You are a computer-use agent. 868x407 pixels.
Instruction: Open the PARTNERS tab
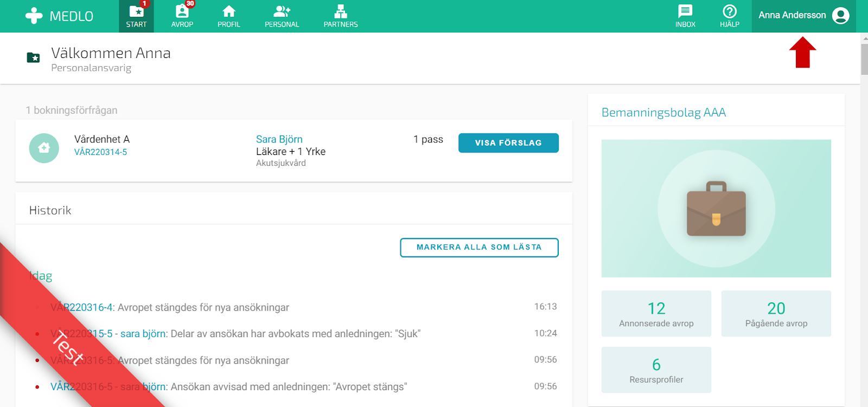pos(341,16)
